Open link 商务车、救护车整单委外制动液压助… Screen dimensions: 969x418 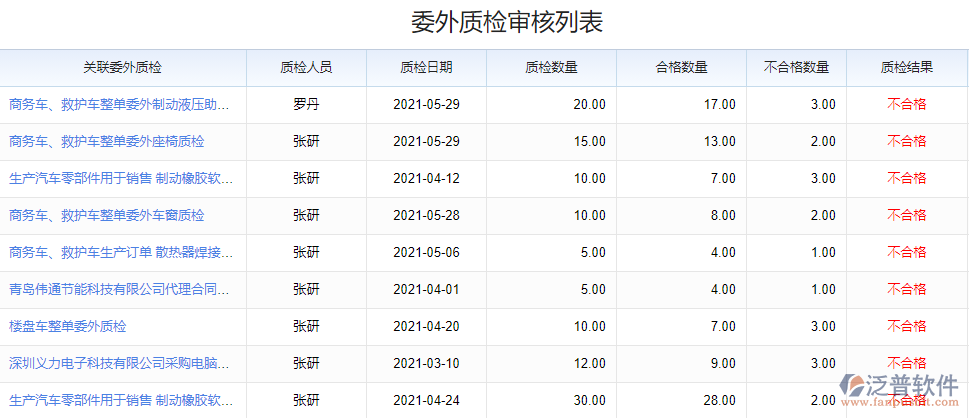tap(120, 104)
